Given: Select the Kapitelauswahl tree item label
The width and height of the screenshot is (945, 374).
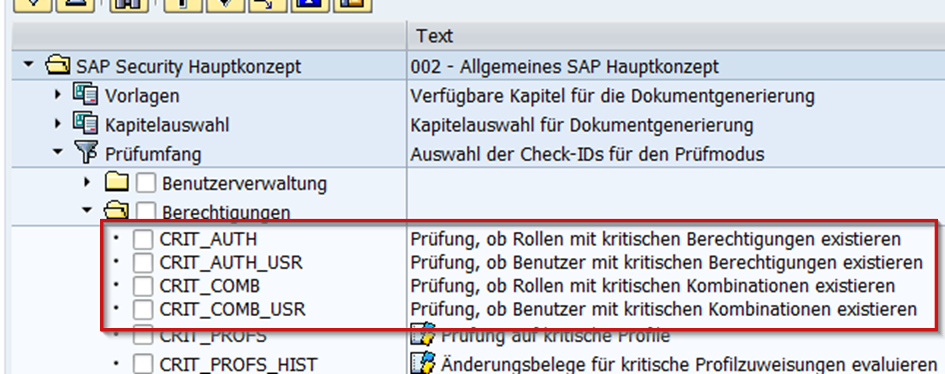Looking at the screenshot, I should 167,125.
